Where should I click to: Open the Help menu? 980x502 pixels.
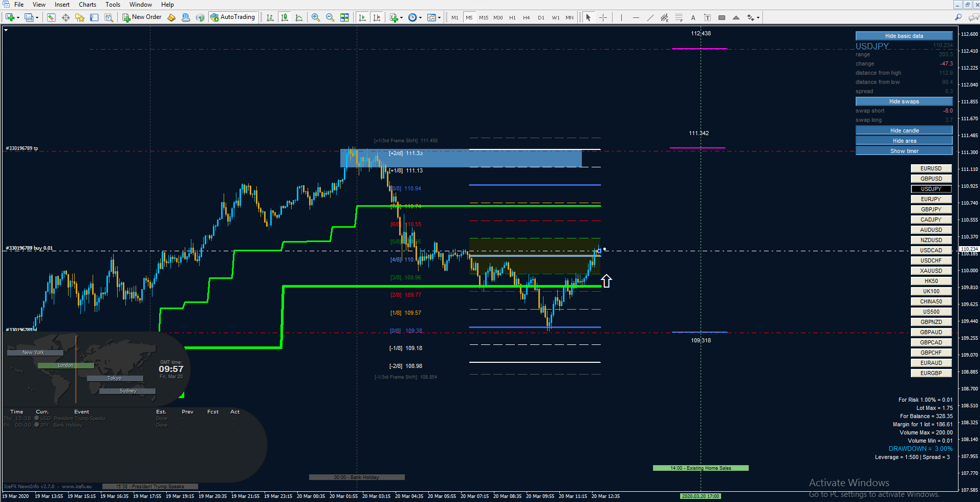(167, 5)
